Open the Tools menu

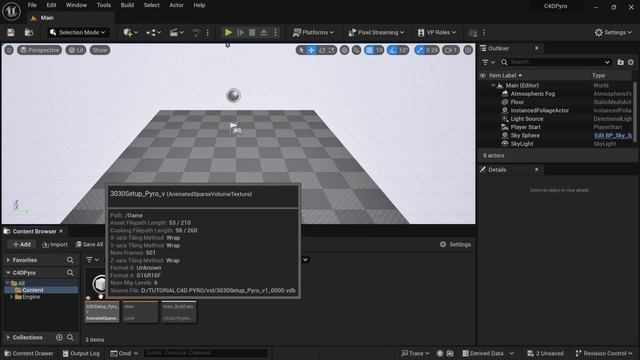(x=104, y=5)
